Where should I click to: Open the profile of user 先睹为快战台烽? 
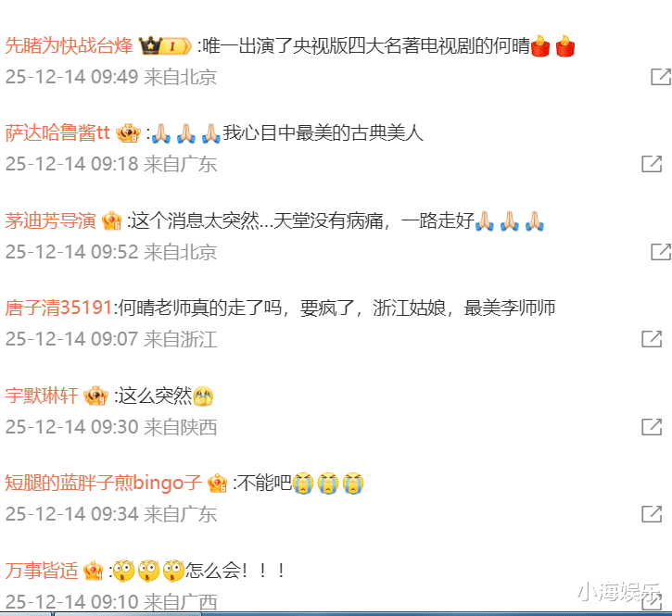tap(69, 45)
